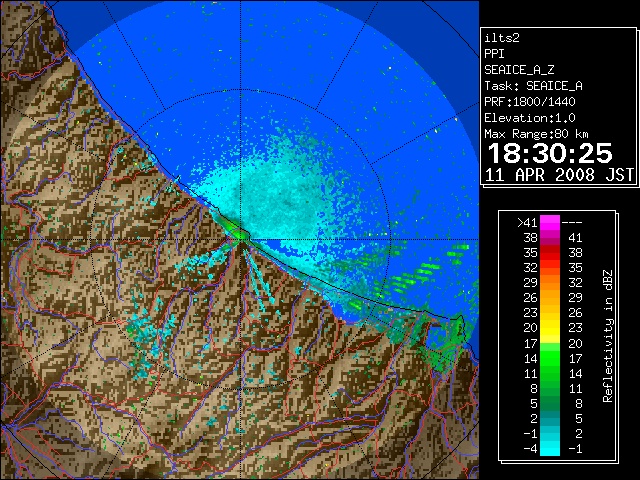The width and height of the screenshot is (640, 480).
Task: Click the 18:30:25 timestamp
Action: point(550,153)
